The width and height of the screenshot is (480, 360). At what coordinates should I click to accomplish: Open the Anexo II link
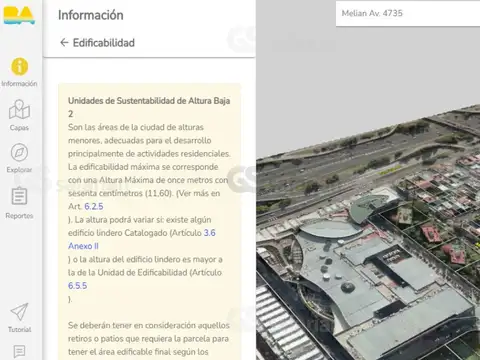(x=83, y=246)
